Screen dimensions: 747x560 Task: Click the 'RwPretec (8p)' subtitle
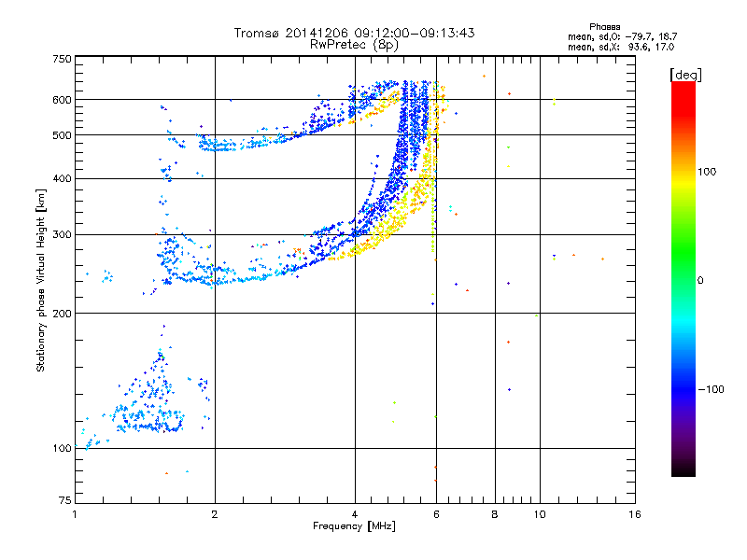click(354, 45)
